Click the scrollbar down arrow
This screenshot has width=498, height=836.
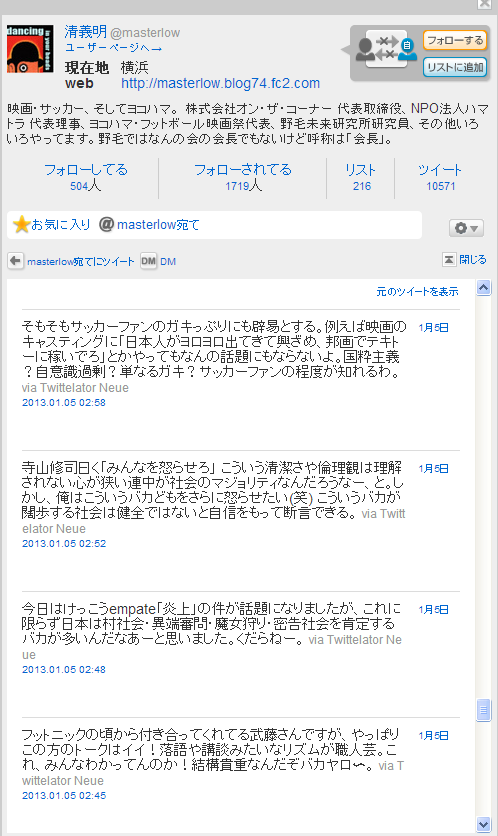pos(484,824)
